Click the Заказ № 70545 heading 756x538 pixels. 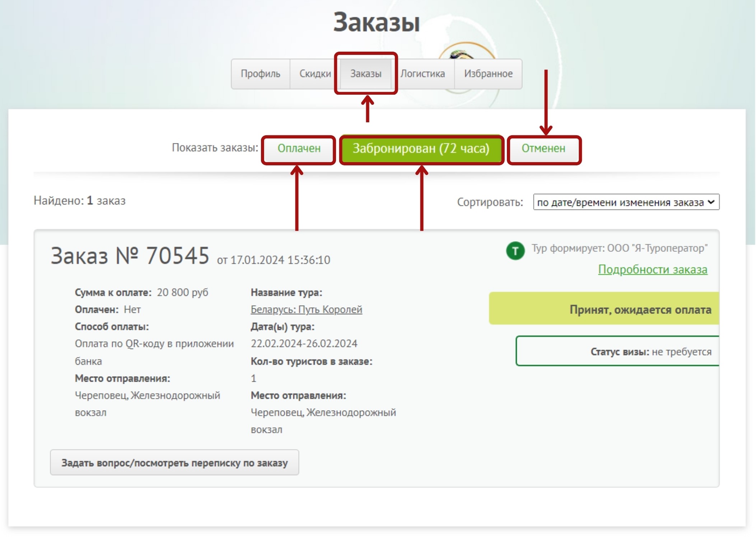130,256
